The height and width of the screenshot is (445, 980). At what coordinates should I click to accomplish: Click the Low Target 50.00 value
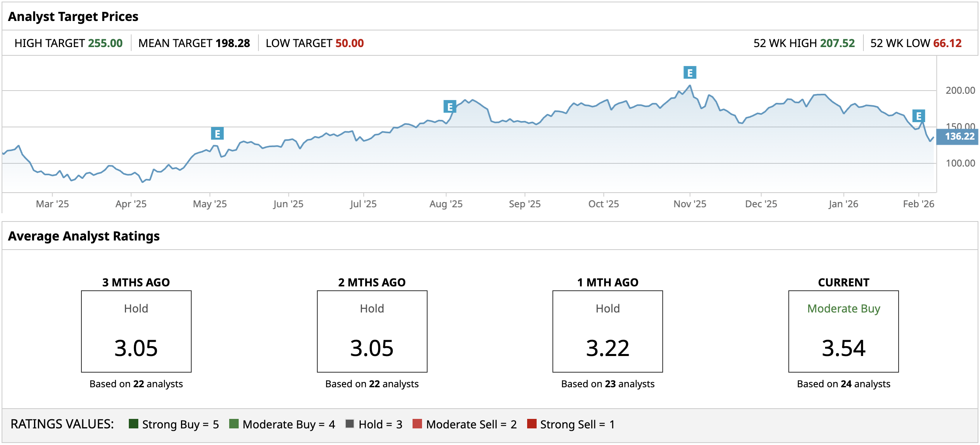pos(349,43)
